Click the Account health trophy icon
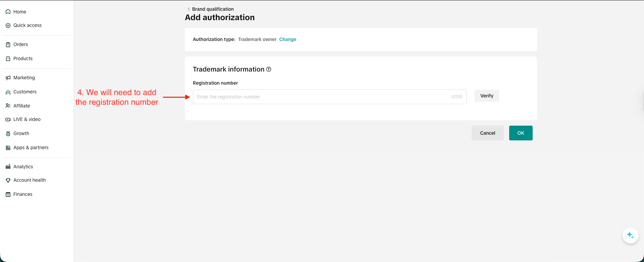This screenshot has height=262, width=644. point(8,180)
